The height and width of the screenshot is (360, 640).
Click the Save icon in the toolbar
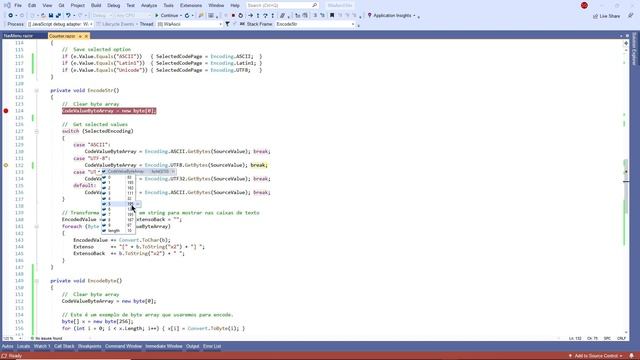click(x=51, y=16)
